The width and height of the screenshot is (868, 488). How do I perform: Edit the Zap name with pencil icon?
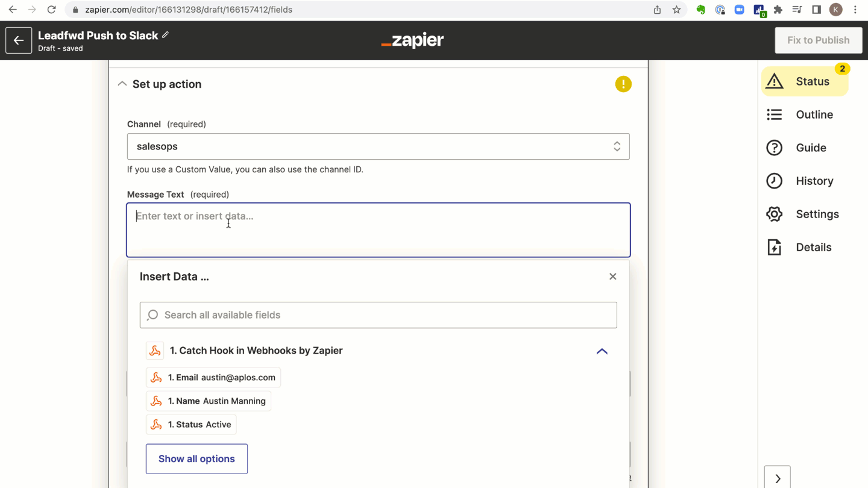click(165, 35)
